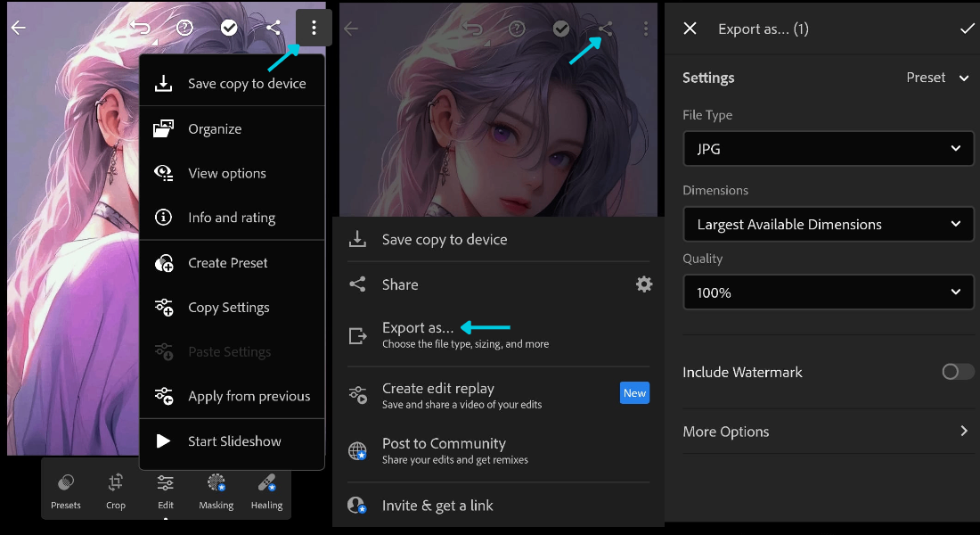Click the File Type label
This screenshot has height=535, width=980.
coord(707,115)
